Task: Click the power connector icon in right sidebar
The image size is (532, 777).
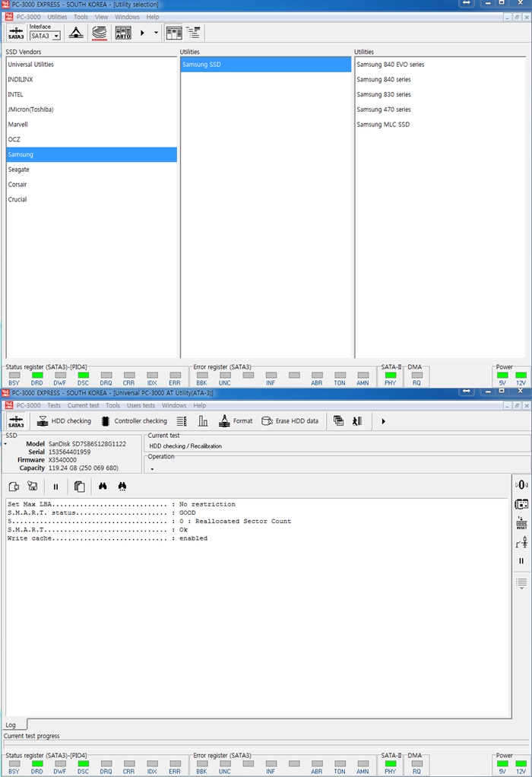Action: pos(521,543)
